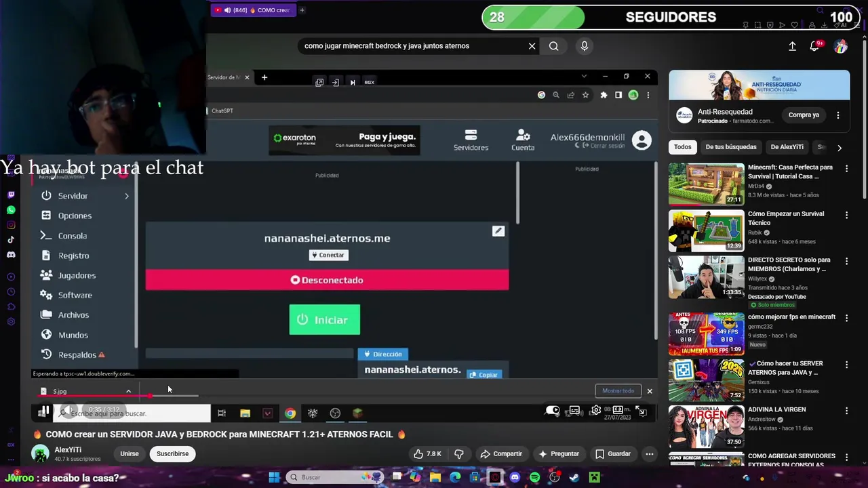The width and height of the screenshot is (868, 488).
Task: Toggle fullscreen on the video player
Action: coord(640,411)
